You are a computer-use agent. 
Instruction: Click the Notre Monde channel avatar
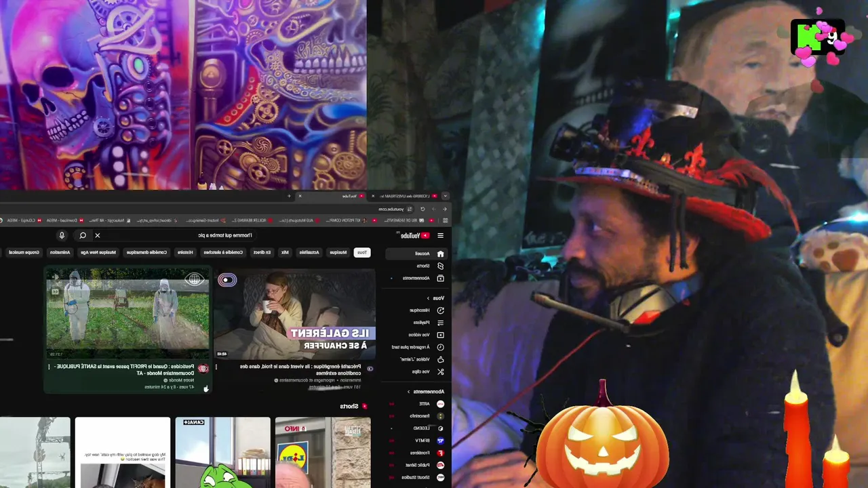[x=203, y=369]
